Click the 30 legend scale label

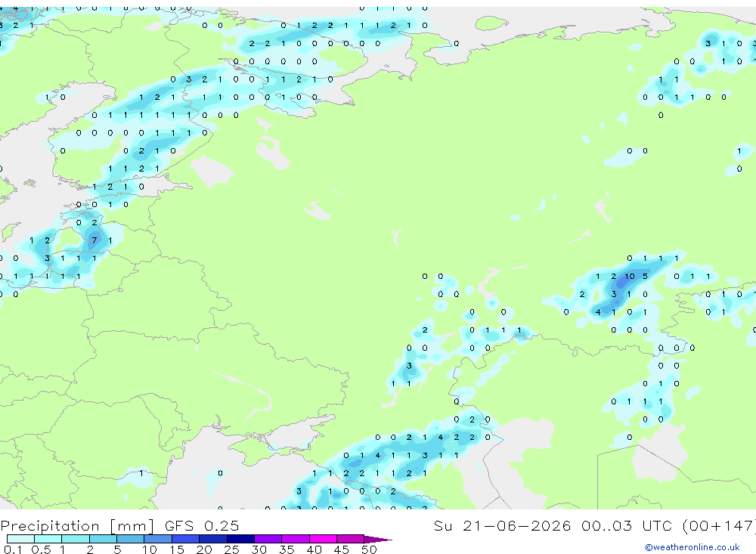coord(259,549)
